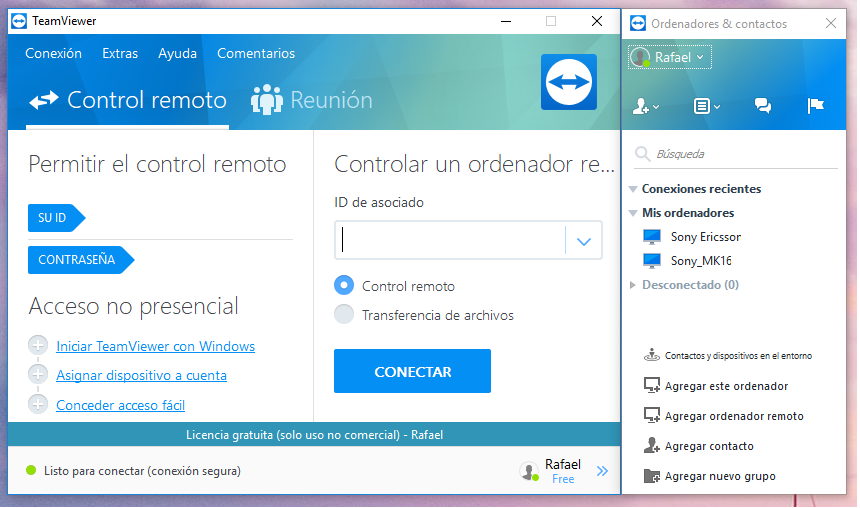Open the chat bubbles icon
Image resolution: width=860 pixels, height=508 pixels.
[x=763, y=105]
